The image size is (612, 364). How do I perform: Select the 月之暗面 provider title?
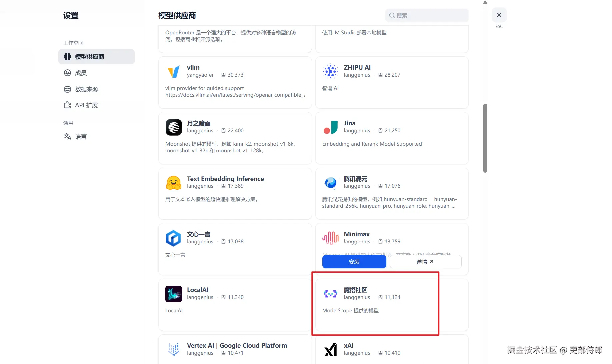coord(199,123)
